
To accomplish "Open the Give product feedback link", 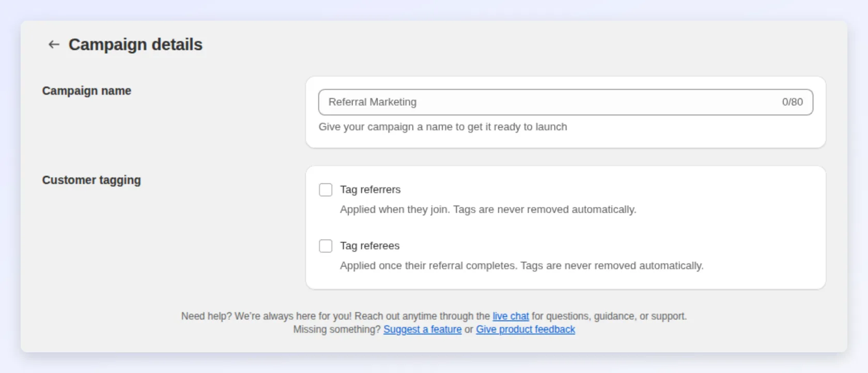I will pos(525,330).
